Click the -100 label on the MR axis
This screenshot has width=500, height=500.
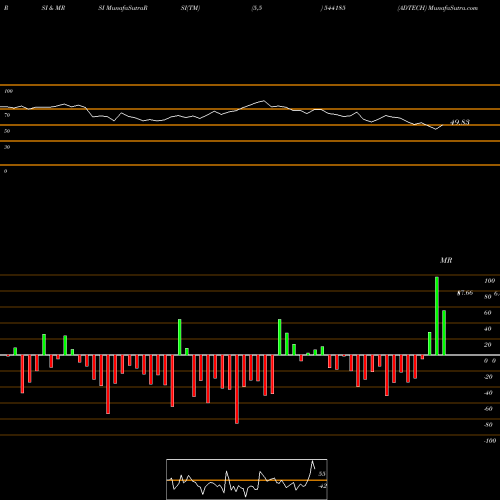[x=490, y=441]
